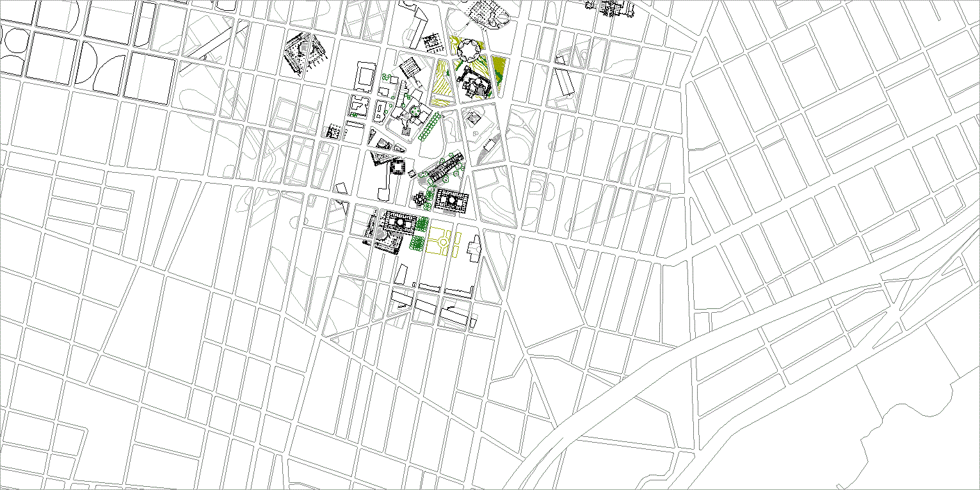Click the upper green square garden block
Viewport: 980px width, 490px height.
click(422, 224)
